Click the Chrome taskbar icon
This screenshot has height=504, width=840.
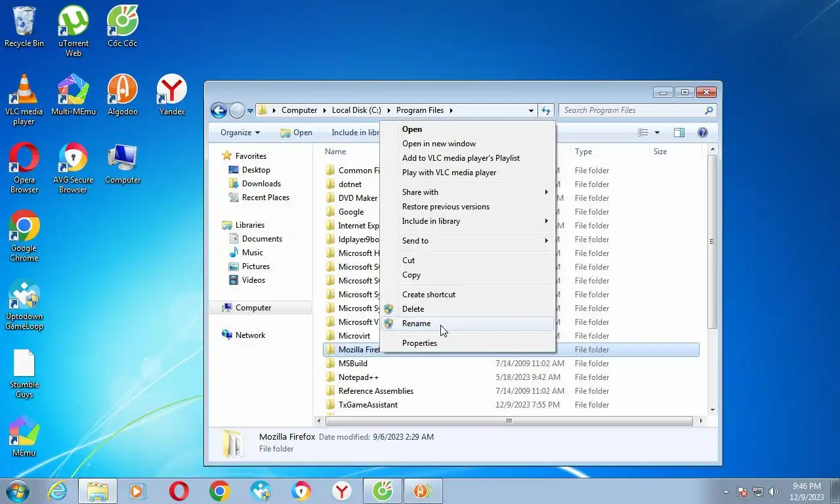tap(220, 491)
